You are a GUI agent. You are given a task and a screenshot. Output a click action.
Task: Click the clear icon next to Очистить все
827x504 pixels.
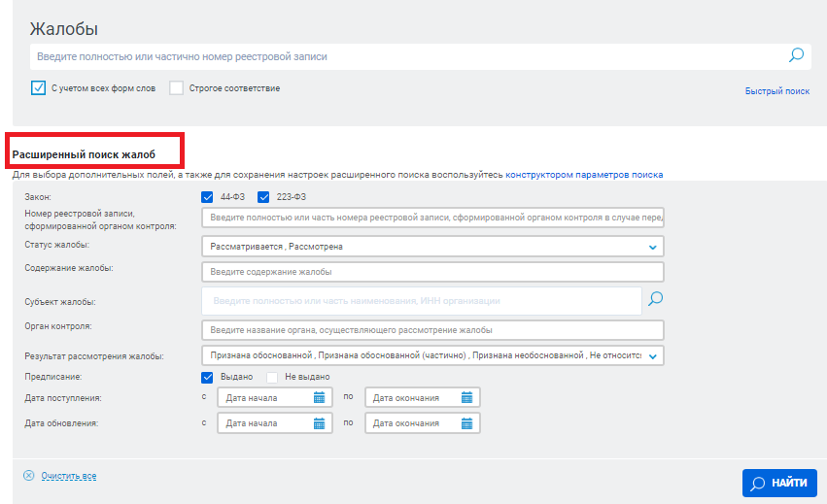click(x=28, y=476)
